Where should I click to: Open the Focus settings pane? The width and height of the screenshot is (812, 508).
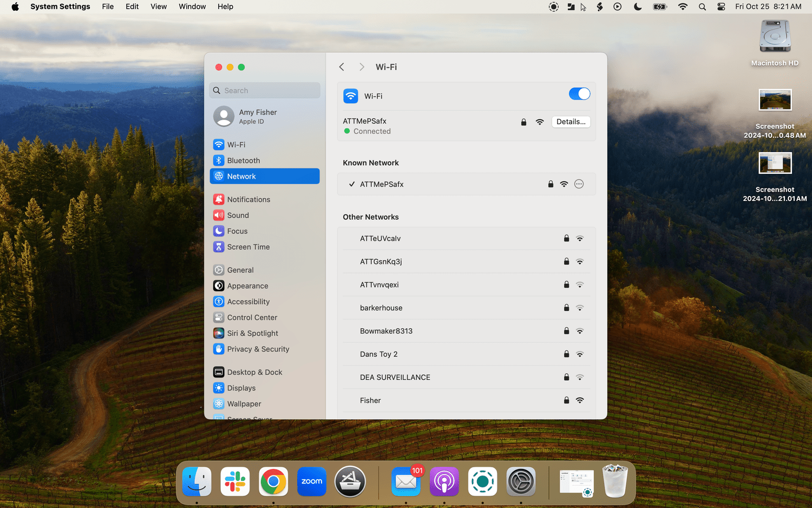coord(237,231)
